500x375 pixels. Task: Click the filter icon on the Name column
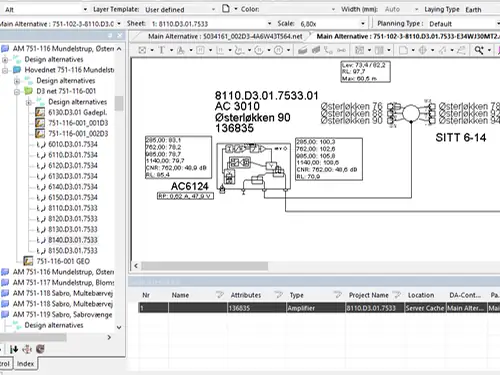pos(219,295)
